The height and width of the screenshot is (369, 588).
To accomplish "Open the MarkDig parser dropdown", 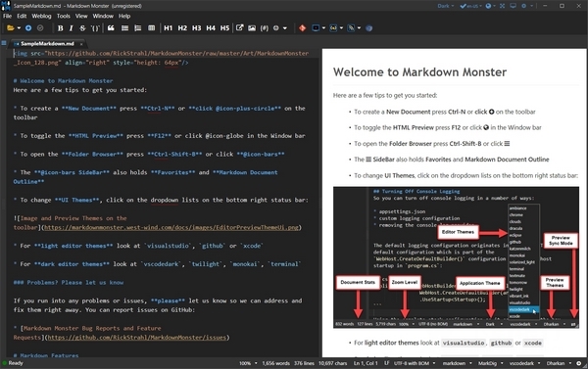I will [490, 363].
